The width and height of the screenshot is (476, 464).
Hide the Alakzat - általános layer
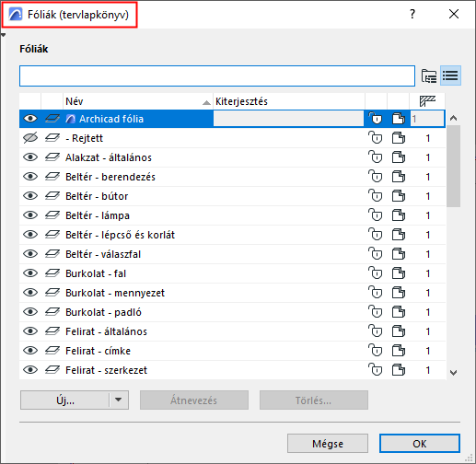coord(30,157)
